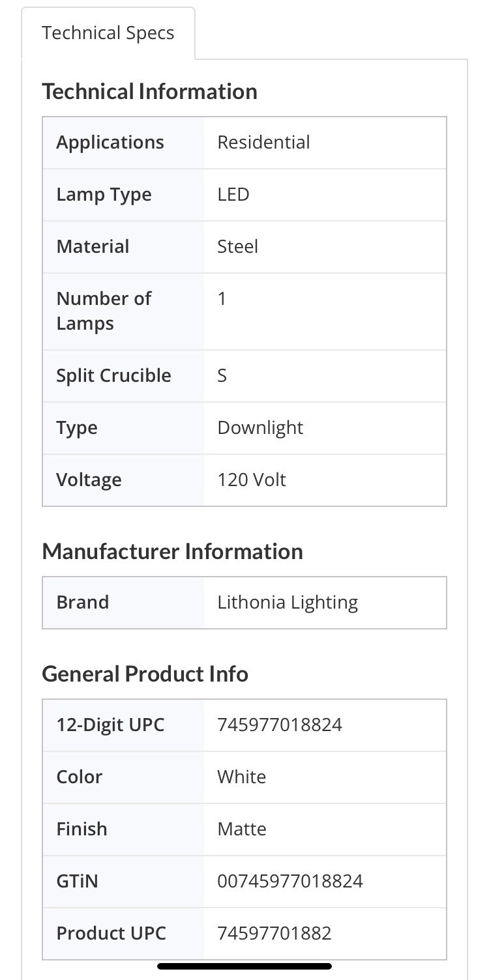The height and width of the screenshot is (980, 489).
Task: Click the Split Crucible row label
Action: click(113, 376)
